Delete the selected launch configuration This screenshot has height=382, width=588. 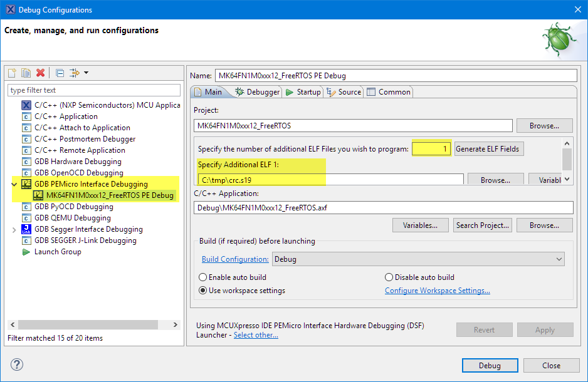coord(41,73)
